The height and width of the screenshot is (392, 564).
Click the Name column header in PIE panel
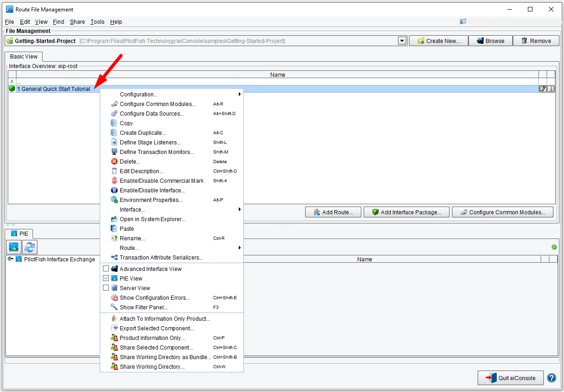click(365, 259)
